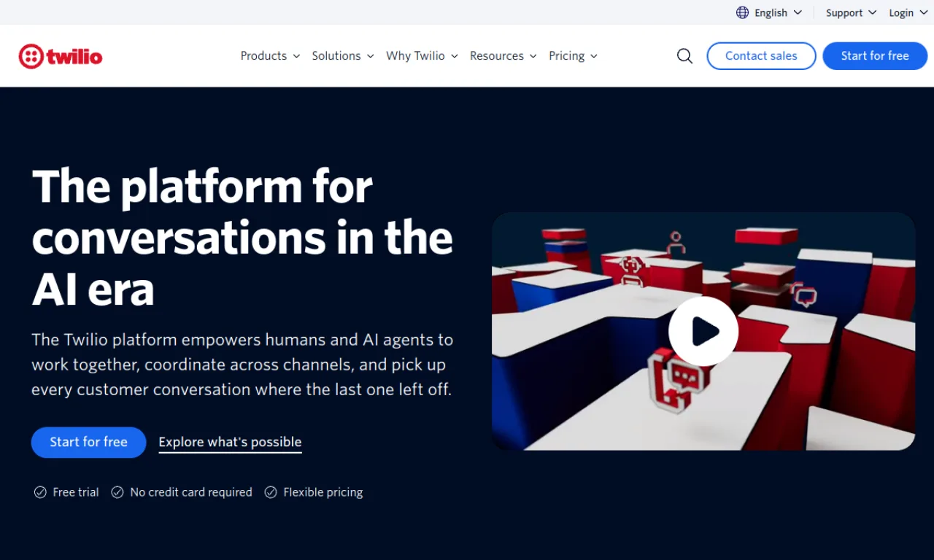Viewport: 934px width, 560px height.
Task: Expand the Pricing menu
Action: (573, 56)
